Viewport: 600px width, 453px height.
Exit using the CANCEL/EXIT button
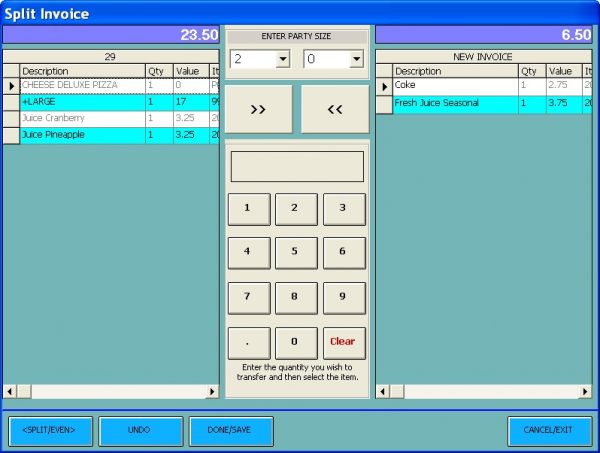[548, 430]
